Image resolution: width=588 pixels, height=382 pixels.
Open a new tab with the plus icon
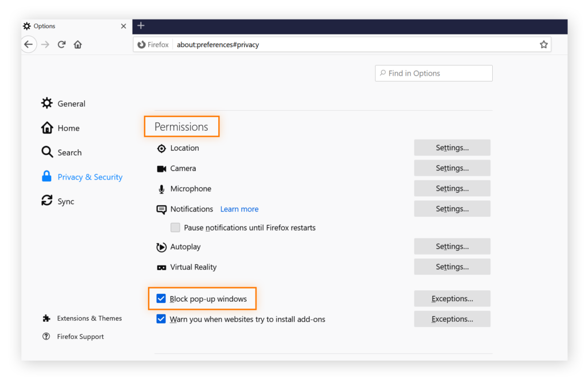click(x=141, y=25)
